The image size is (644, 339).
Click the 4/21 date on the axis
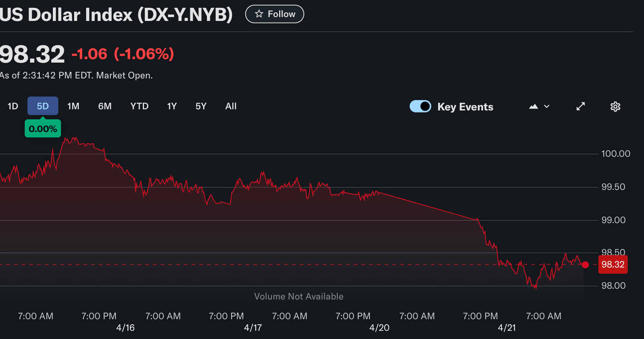point(506,327)
